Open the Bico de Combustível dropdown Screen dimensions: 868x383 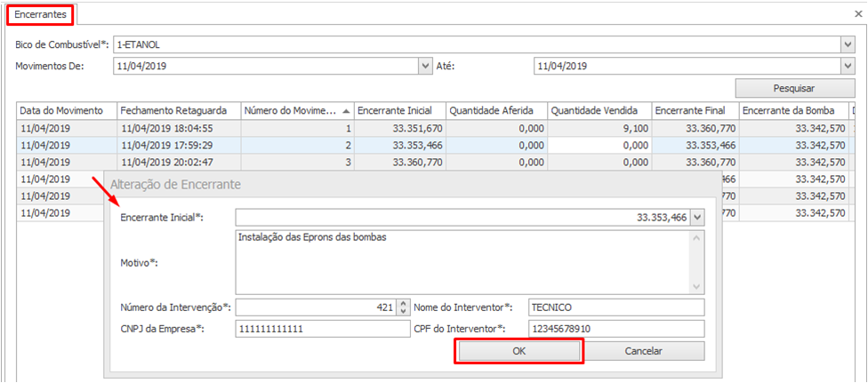tap(848, 44)
